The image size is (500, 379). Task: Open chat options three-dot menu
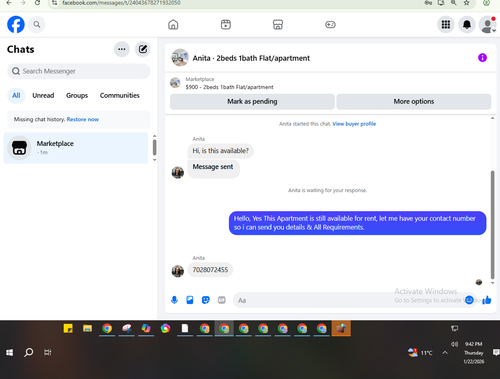click(122, 49)
